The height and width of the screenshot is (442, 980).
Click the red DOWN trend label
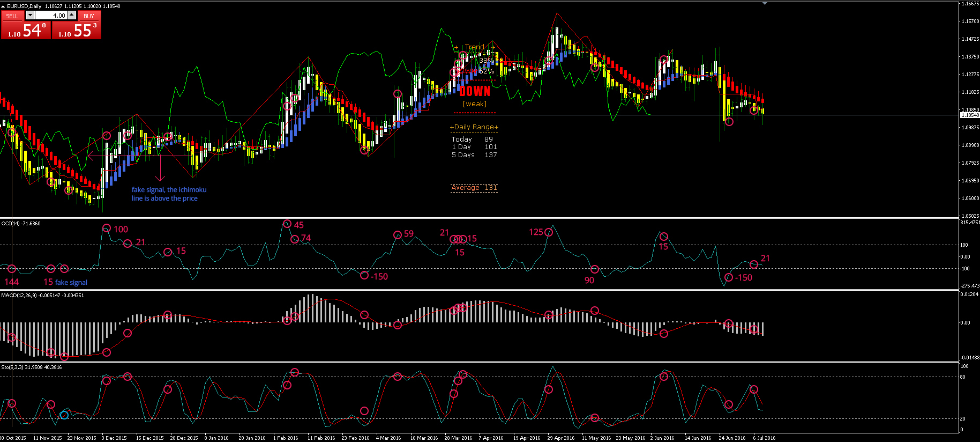point(475,91)
